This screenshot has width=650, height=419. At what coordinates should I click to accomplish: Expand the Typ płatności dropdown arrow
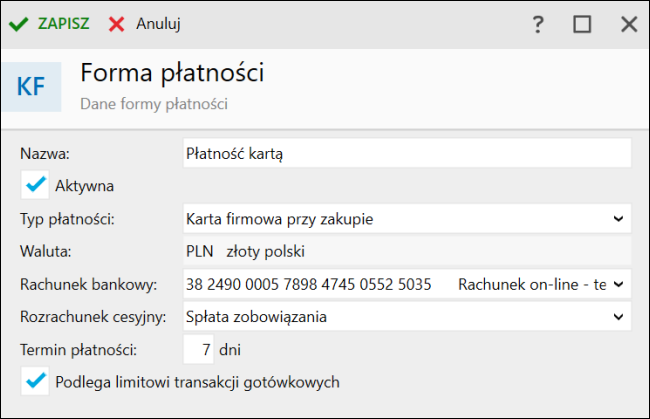tap(618, 218)
